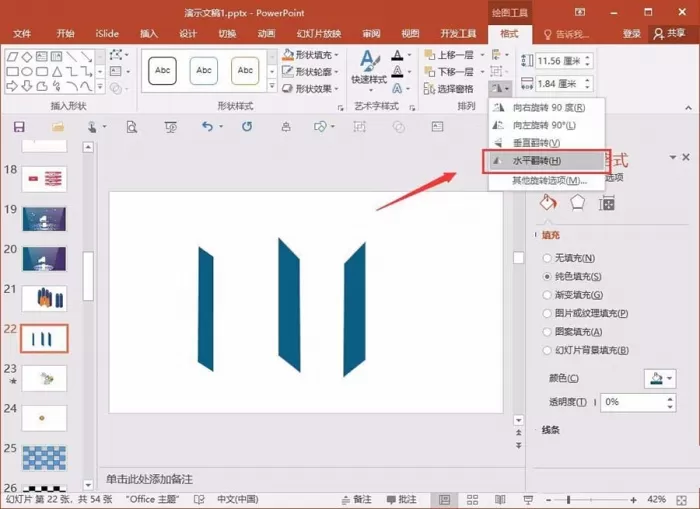Select the 无填充 radio option
Image resolution: width=700 pixels, height=509 pixels.
(547, 258)
